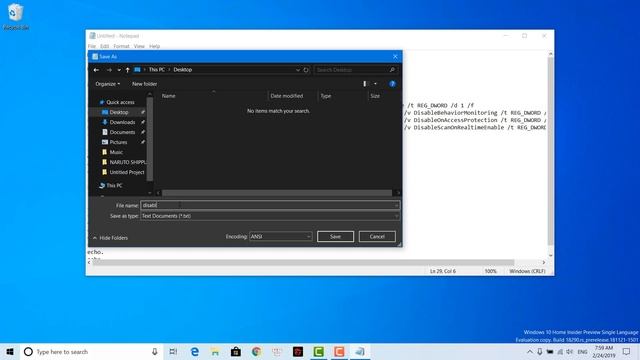Go up one folder level

click(x=127, y=70)
